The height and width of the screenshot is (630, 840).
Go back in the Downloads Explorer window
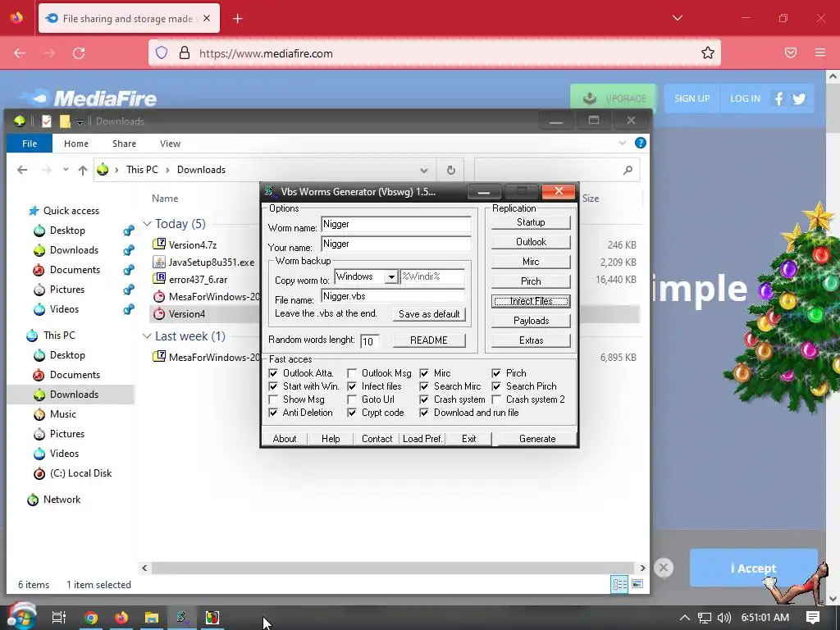[x=22, y=170]
